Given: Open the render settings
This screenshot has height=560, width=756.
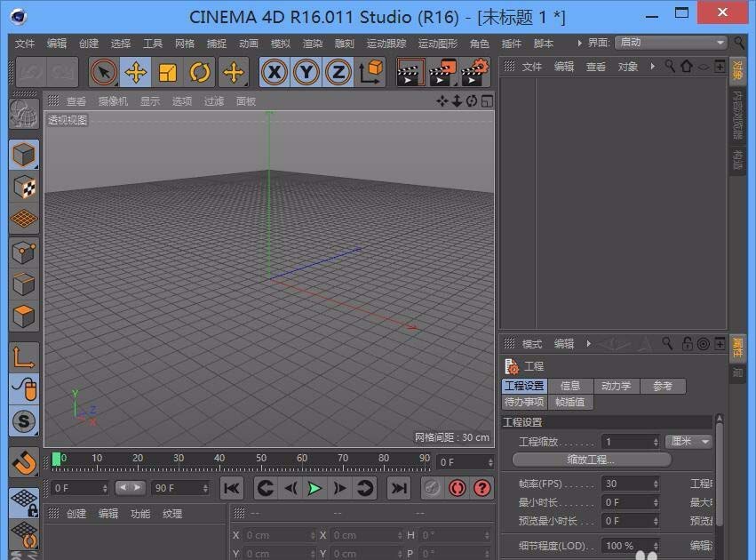Looking at the screenshot, I should tap(473, 70).
